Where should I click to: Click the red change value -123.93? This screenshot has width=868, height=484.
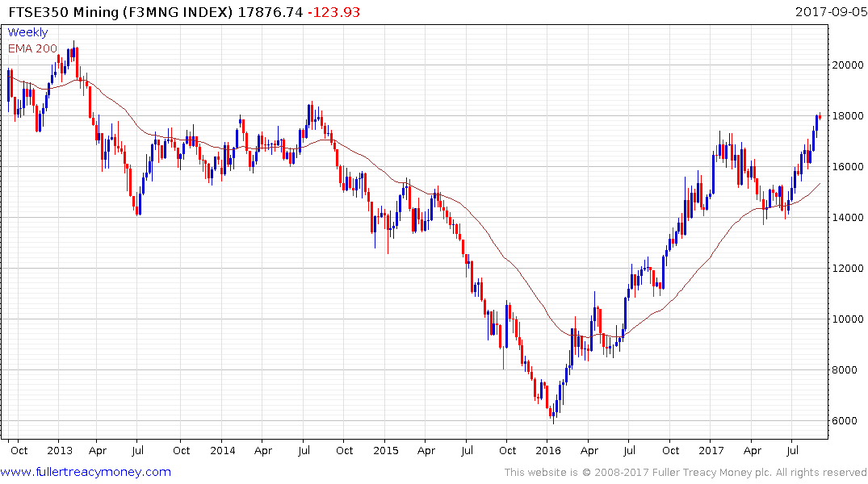point(333,12)
